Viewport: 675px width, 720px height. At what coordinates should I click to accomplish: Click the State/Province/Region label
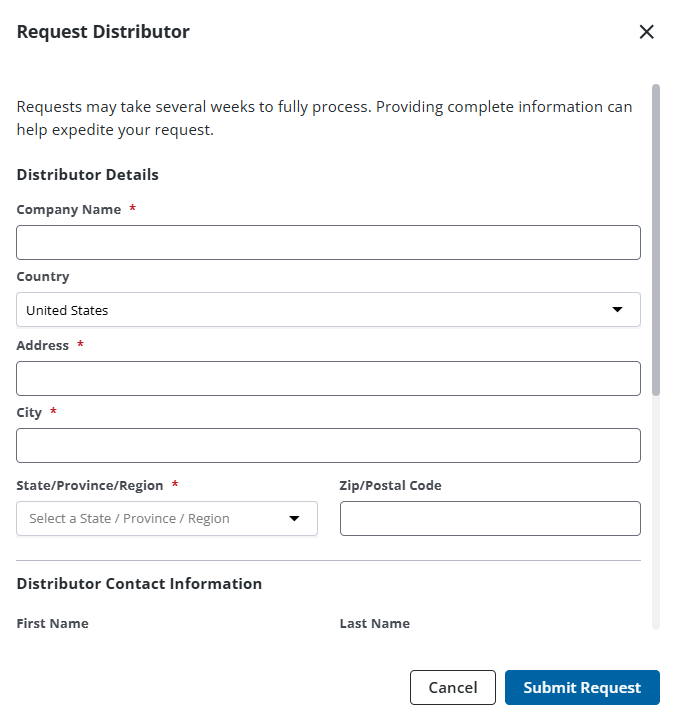pos(90,485)
